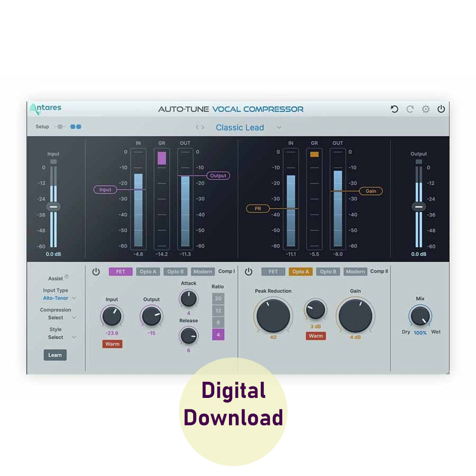
Task: Select Opto A mode for Comp II
Action: point(300,271)
